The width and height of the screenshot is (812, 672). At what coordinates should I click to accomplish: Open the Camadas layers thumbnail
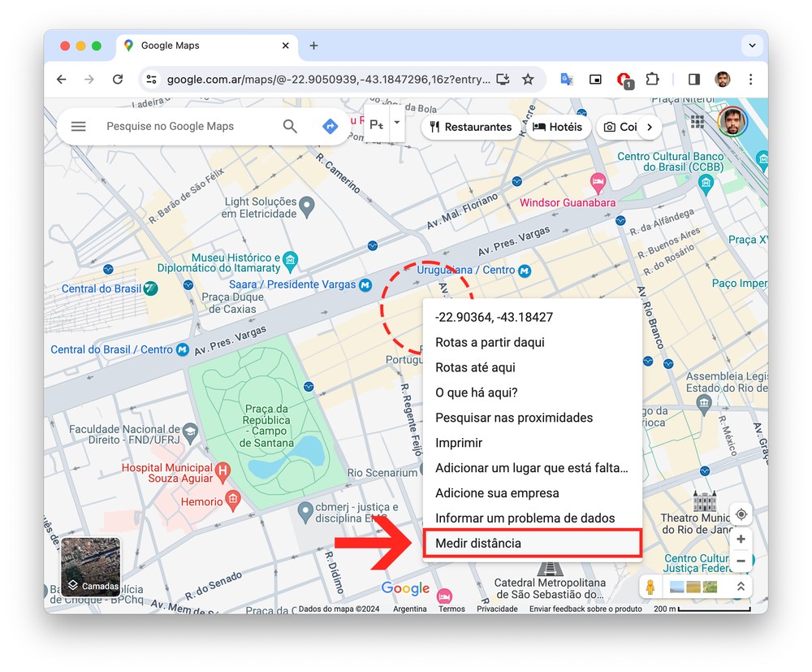pos(91,566)
